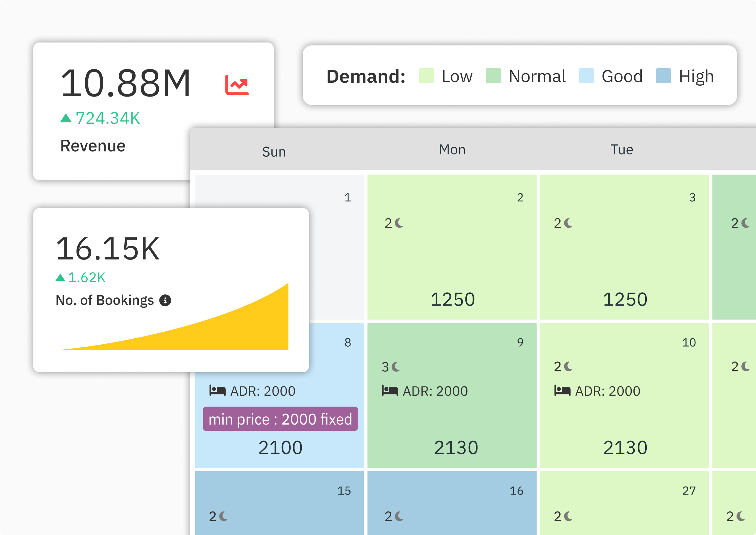Click the min price 2000 fixed badge

(280, 419)
